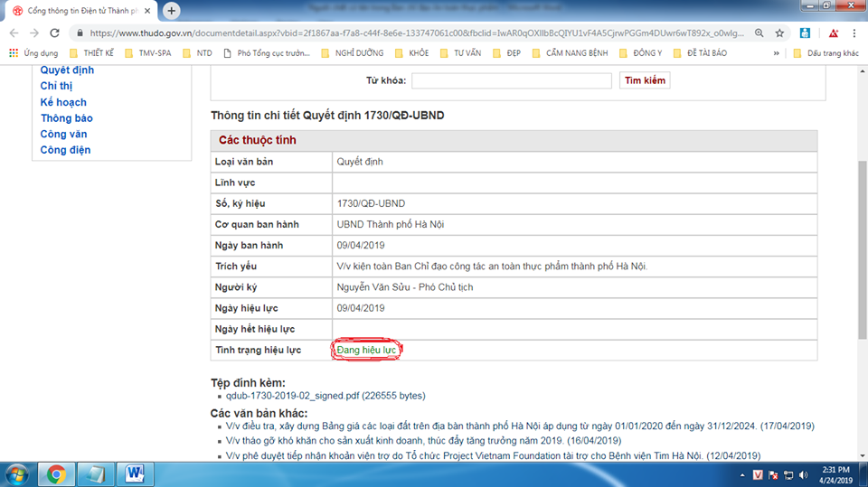Open the notepad app in the taskbar

pyautogui.click(x=95, y=475)
